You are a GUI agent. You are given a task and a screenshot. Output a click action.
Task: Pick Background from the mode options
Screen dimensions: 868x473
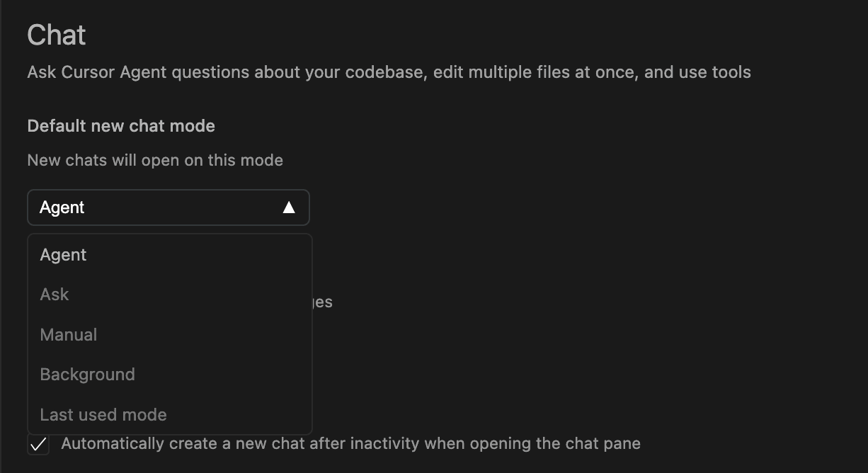click(x=87, y=374)
